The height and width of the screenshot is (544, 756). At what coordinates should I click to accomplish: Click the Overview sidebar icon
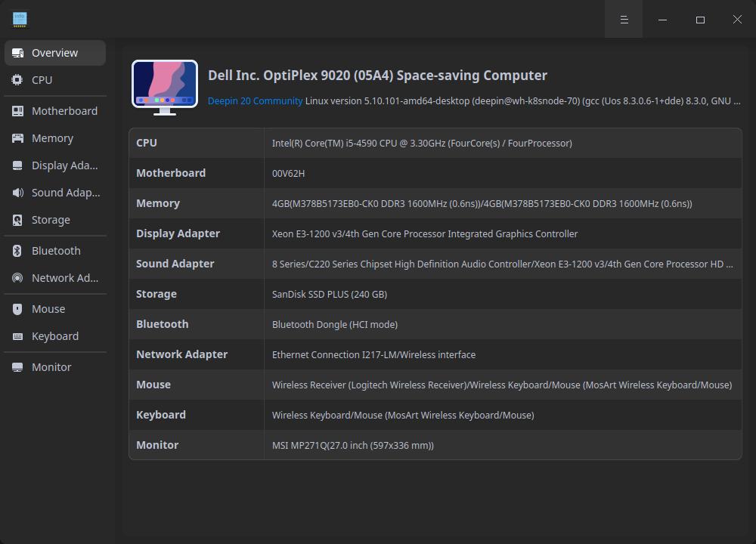click(x=18, y=53)
